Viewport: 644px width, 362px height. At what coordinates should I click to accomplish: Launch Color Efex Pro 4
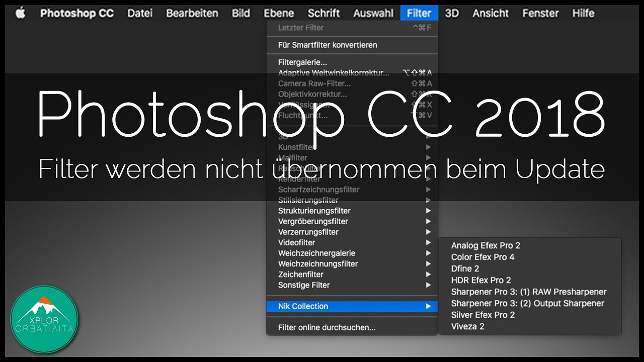click(x=530, y=257)
